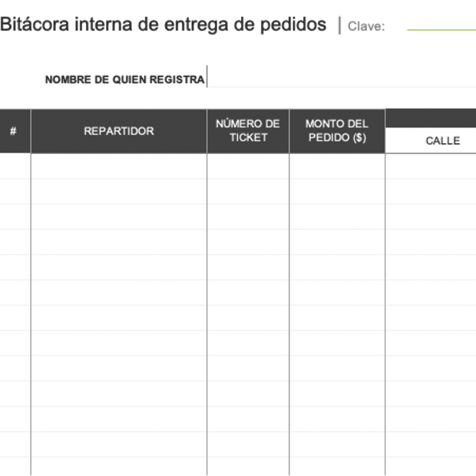Viewport: 476px width, 476px height.
Task: Click the title 'Bitácora interna de entrega de pedidos'
Action: tap(164, 24)
